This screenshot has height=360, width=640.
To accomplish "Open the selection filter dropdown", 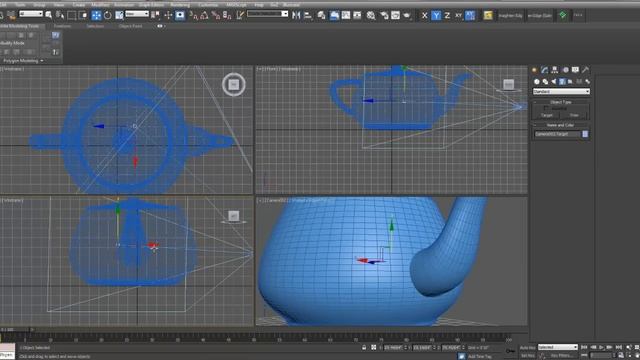I will [31, 14].
